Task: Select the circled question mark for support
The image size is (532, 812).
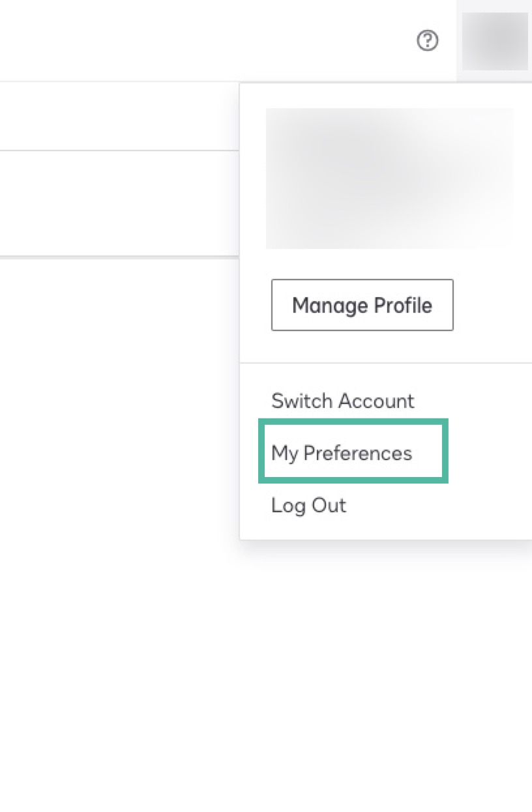Action: 428,40
